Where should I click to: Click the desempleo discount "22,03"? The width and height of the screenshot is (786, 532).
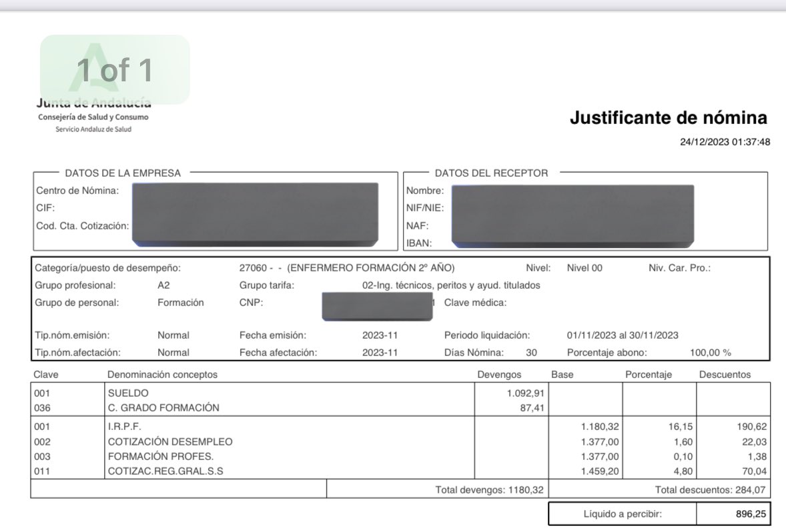pyautogui.click(x=755, y=442)
